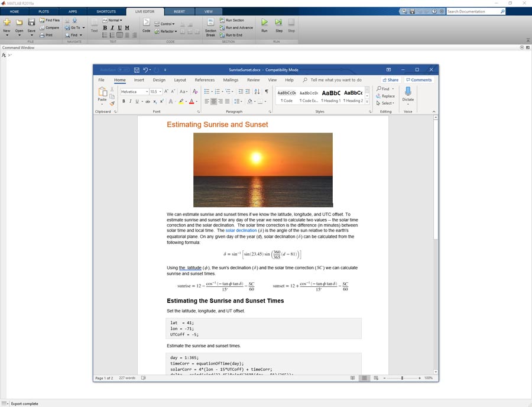Toggle bold formatting in Word
Viewport: 532px width, 407px height.
[123, 101]
